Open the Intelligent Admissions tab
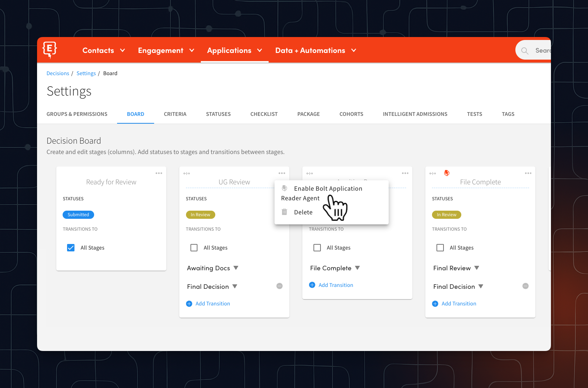 [415, 114]
